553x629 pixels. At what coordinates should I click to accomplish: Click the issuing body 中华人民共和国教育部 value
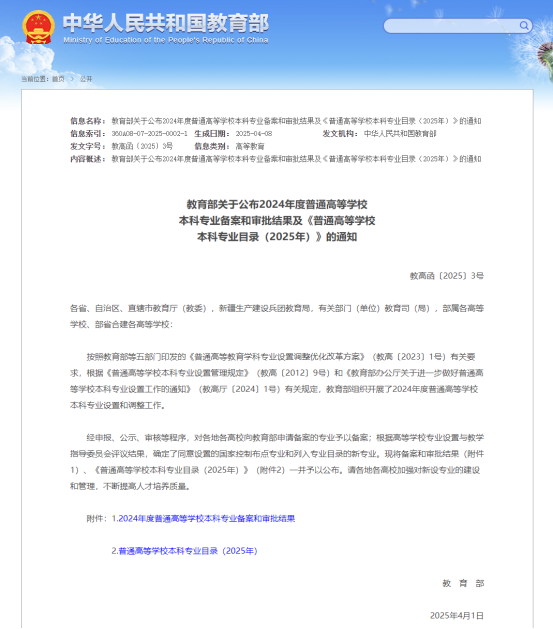400,134
